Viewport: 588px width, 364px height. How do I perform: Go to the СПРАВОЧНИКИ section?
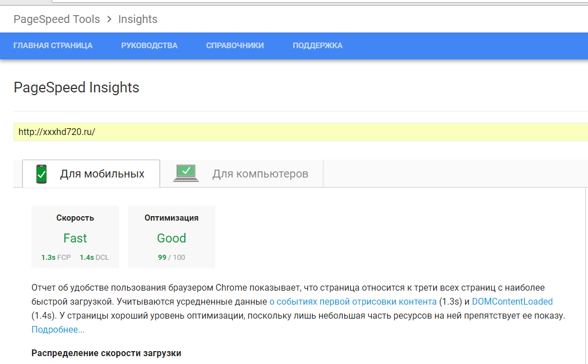click(235, 45)
